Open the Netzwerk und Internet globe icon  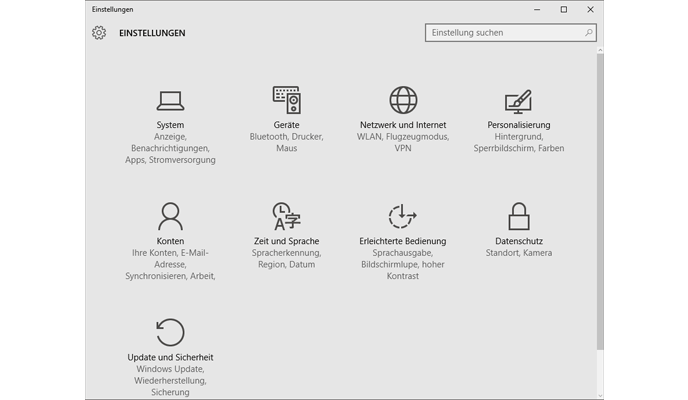click(x=403, y=100)
